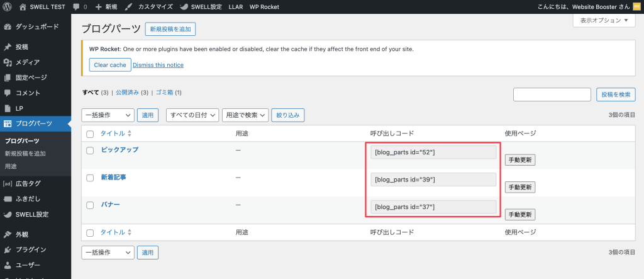Open 新規投稿を追加 in the sidebar submenu
The height and width of the screenshot is (279, 644).
tap(25, 154)
